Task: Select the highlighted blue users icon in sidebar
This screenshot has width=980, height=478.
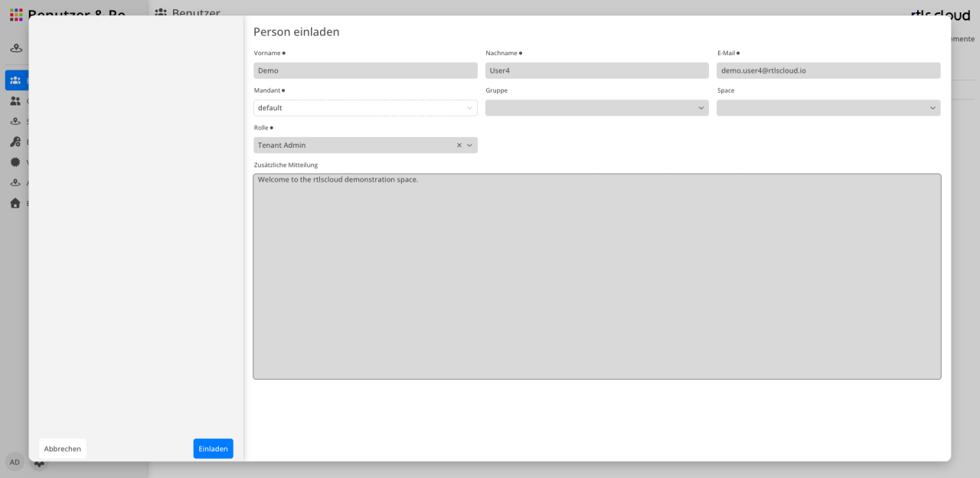Action: click(15, 80)
